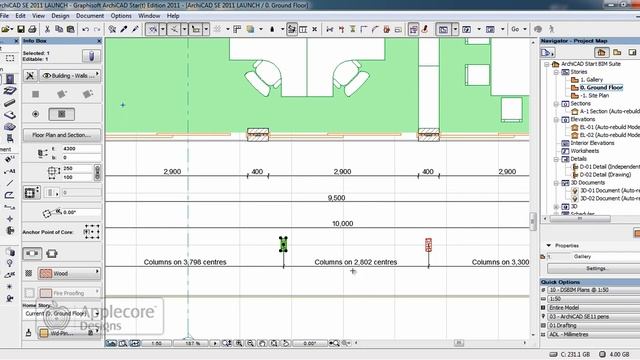Open the Home Story dropdown
This screenshot has width=640, height=360.
point(62,313)
